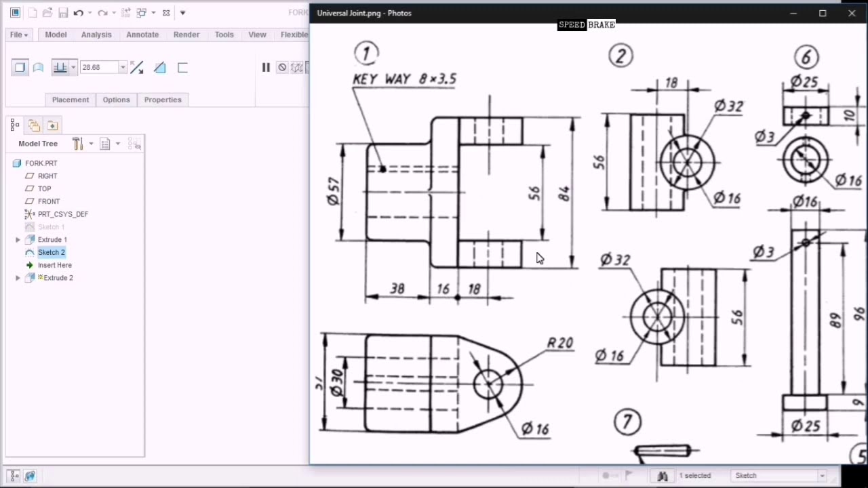Screen dimensions: 868x488
Task: Click the unattached preview icon
Action: 297,67
